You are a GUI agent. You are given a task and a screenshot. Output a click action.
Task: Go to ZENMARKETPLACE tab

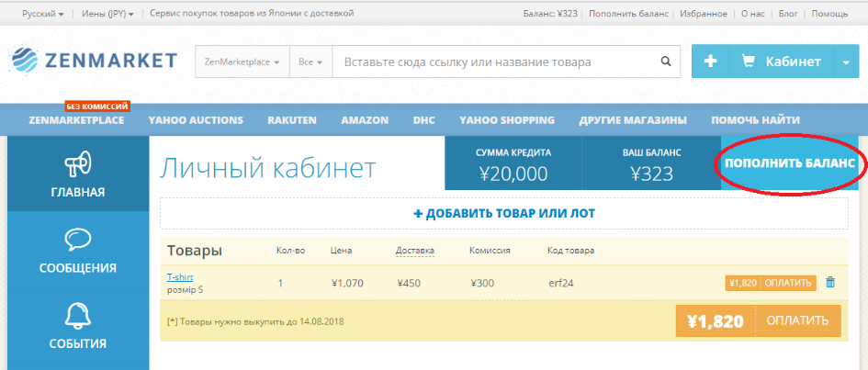tap(76, 120)
